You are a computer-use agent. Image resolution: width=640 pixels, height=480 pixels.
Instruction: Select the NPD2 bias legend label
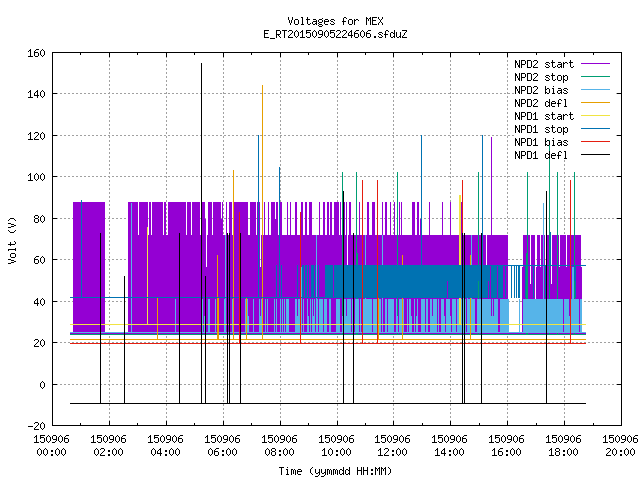[541, 90]
